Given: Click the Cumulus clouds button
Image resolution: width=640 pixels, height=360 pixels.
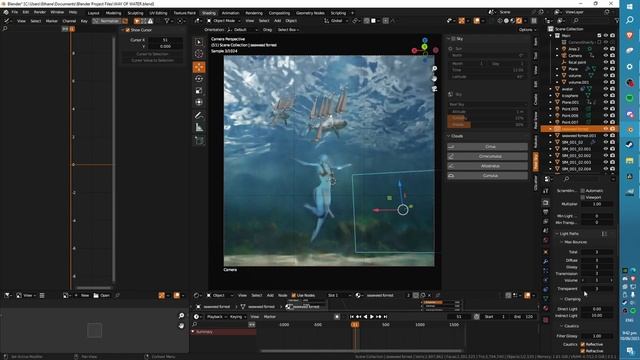Looking at the screenshot, I should point(487,176).
